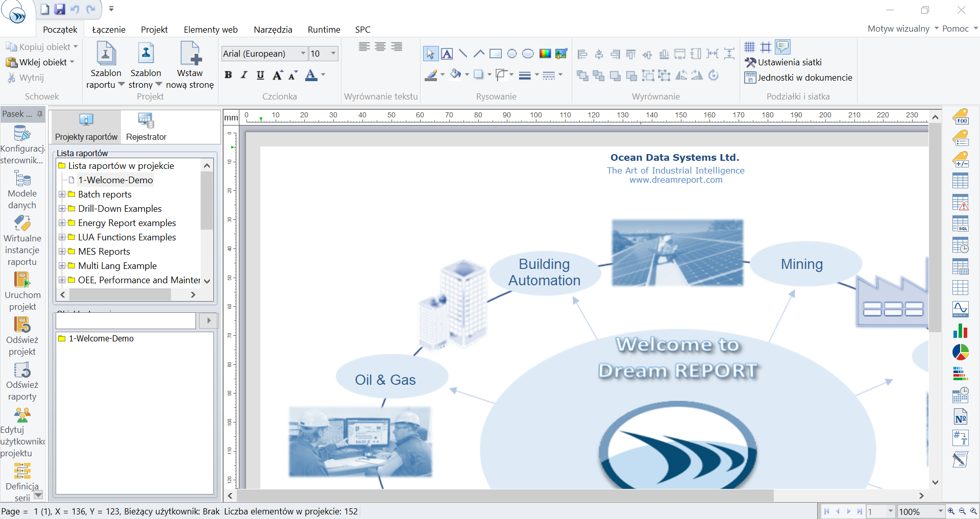Click the bar chart object icon

(960, 331)
